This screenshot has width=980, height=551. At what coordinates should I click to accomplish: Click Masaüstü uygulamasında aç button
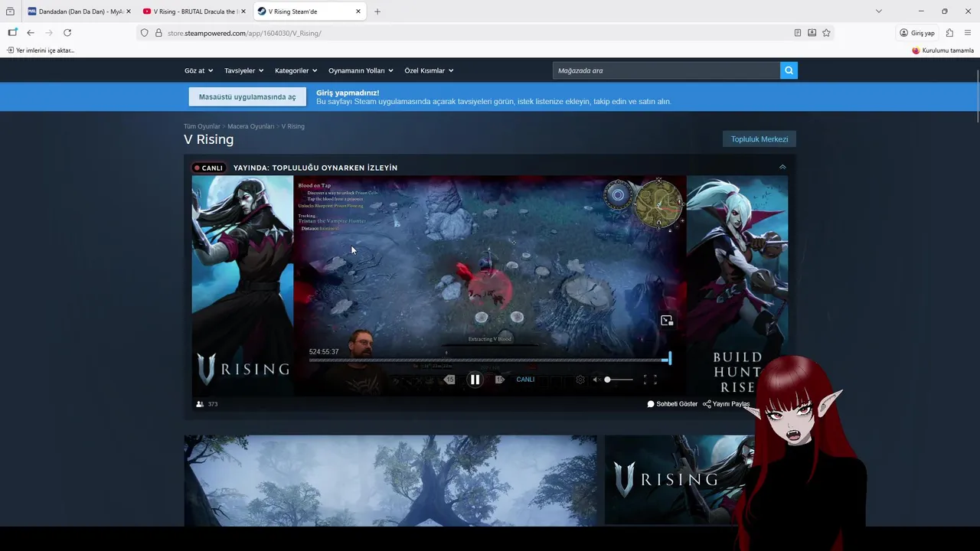(247, 97)
